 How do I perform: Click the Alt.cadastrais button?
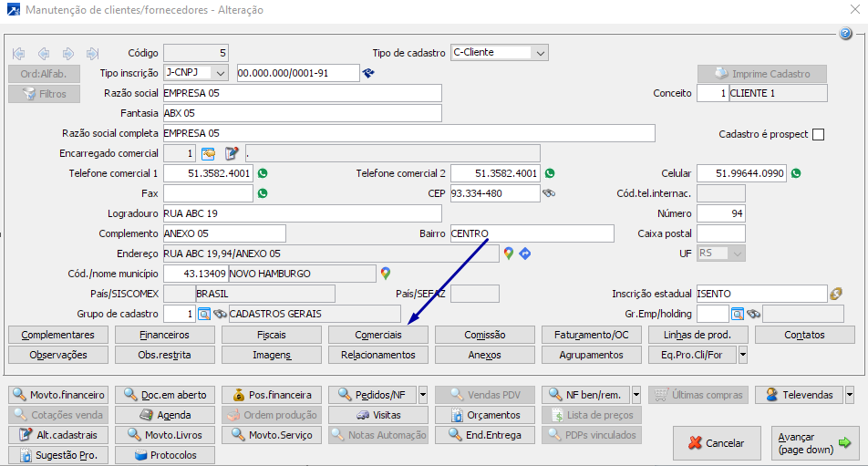58,435
